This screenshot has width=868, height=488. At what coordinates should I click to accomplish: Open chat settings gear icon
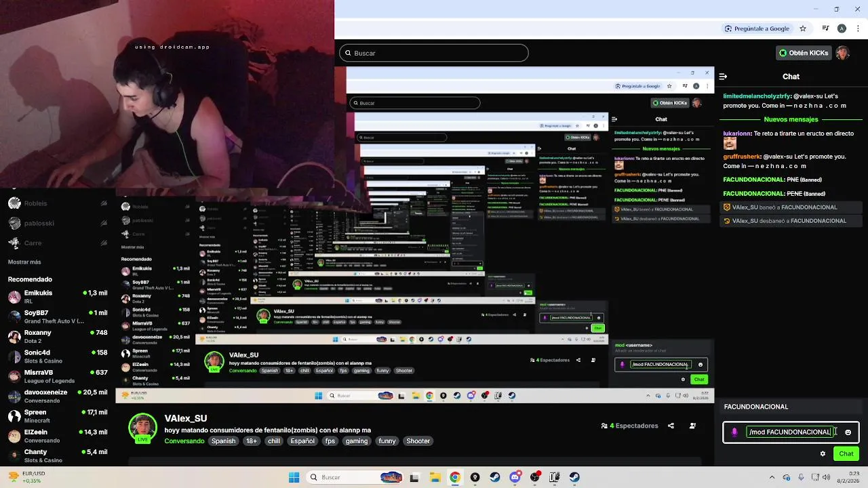tap(823, 454)
